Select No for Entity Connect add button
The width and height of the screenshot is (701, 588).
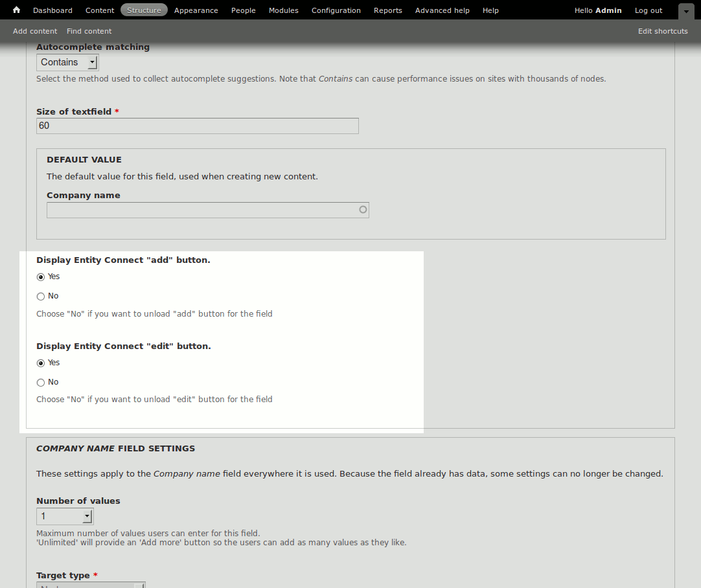[x=41, y=297]
